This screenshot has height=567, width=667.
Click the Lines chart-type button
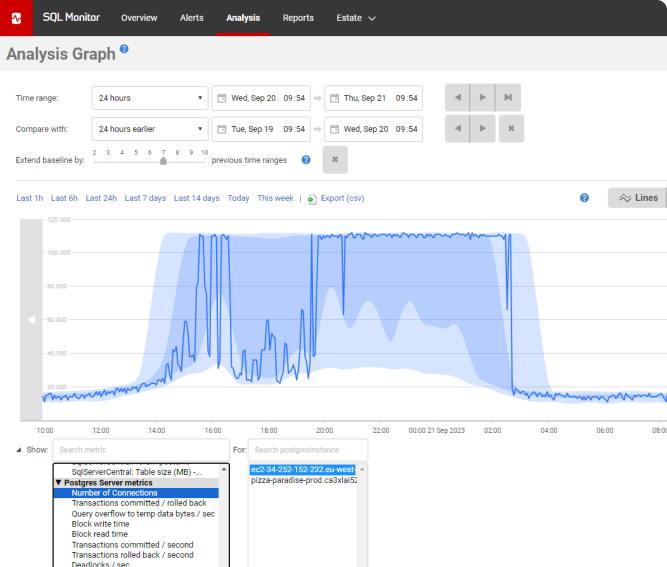pyautogui.click(x=638, y=198)
